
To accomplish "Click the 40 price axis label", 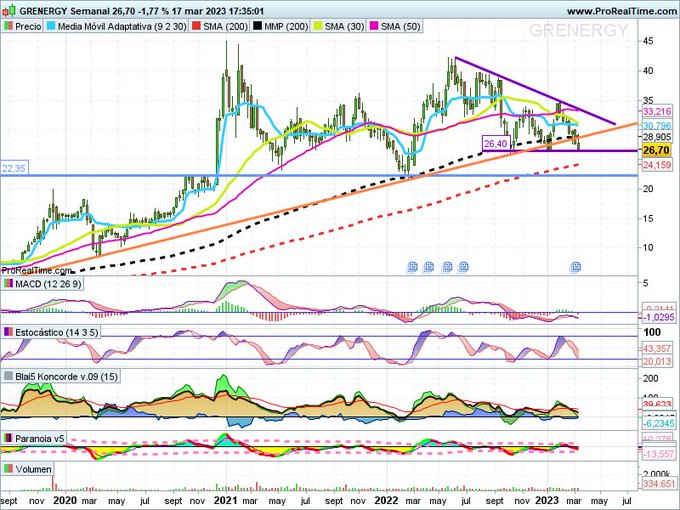I will (x=648, y=71).
